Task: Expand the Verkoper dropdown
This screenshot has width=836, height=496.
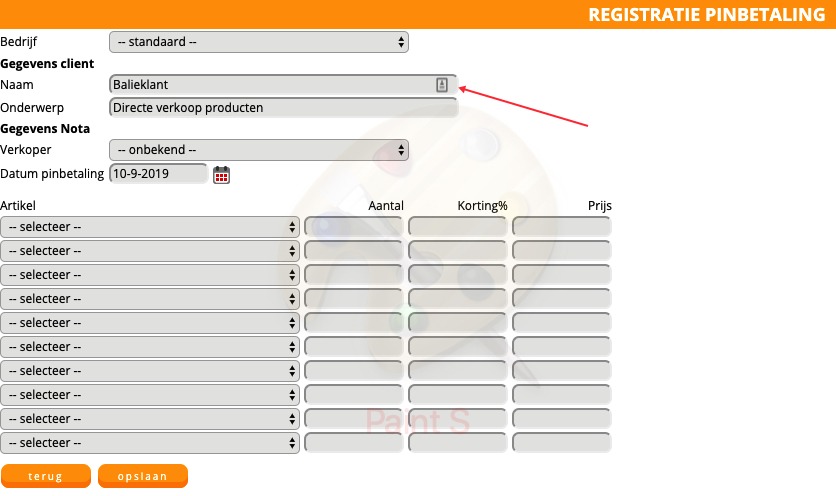Action: click(258, 150)
